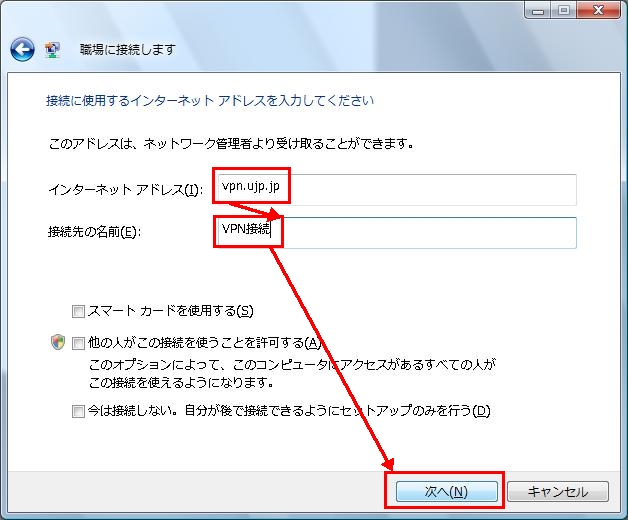The width and height of the screenshot is (628, 520).
Task: Go back with the blue arrow button
Action: (22, 49)
